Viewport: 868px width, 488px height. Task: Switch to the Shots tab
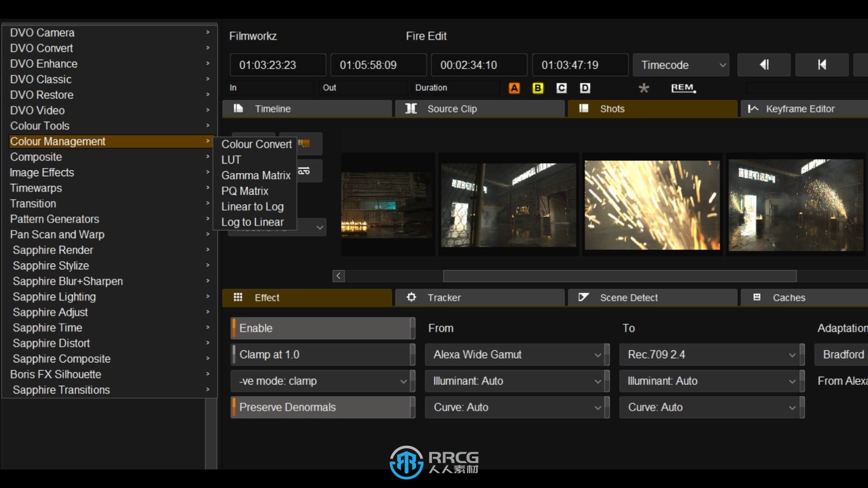(652, 109)
